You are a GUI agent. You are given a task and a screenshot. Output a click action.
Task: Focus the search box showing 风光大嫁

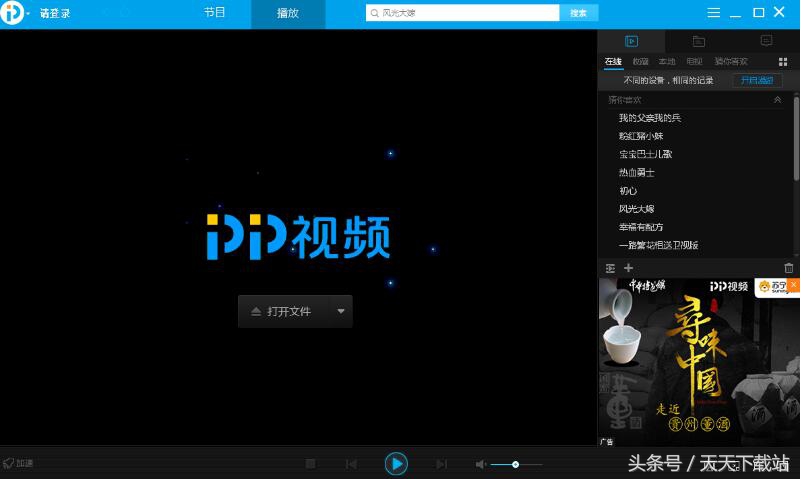point(462,13)
